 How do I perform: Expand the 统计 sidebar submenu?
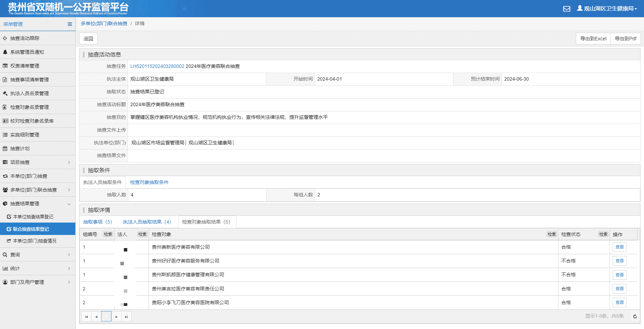pos(37,268)
